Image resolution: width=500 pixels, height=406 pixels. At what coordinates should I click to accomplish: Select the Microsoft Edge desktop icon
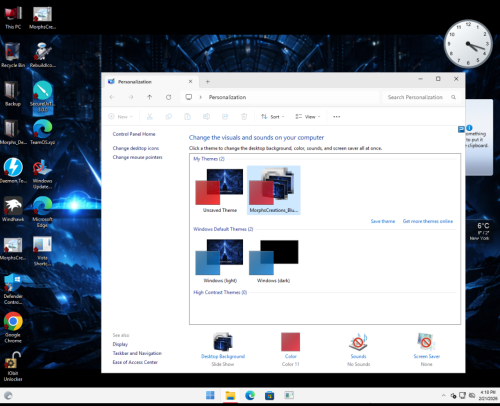pyautogui.click(x=42, y=212)
